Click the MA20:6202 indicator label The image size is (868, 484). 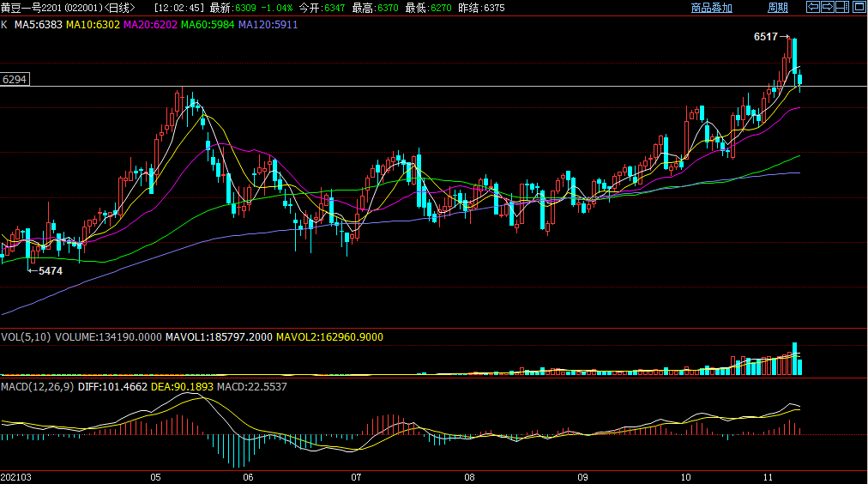(x=151, y=25)
